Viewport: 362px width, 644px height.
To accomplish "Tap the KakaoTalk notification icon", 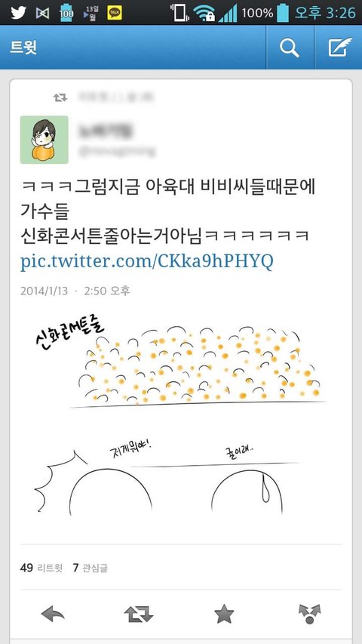I will click(115, 13).
